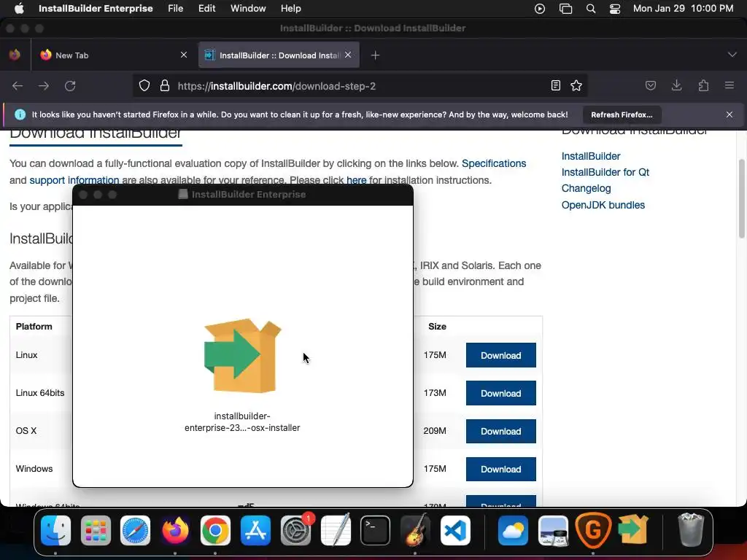747x560 pixels.
Task: Open the Pocket save button
Action: (x=650, y=86)
